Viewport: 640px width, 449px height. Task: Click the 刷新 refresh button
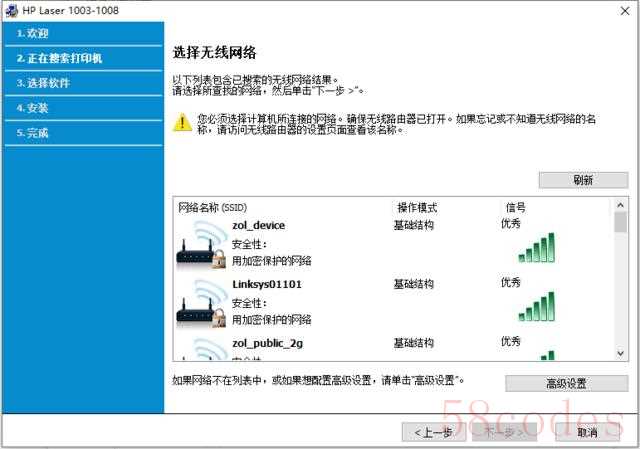tap(583, 180)
